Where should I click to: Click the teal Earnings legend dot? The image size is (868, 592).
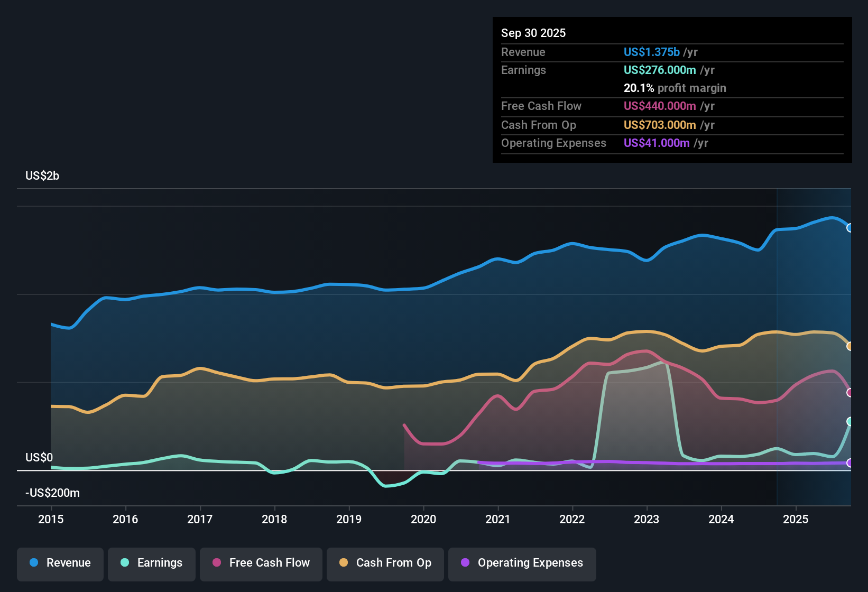tap(124, 563)
